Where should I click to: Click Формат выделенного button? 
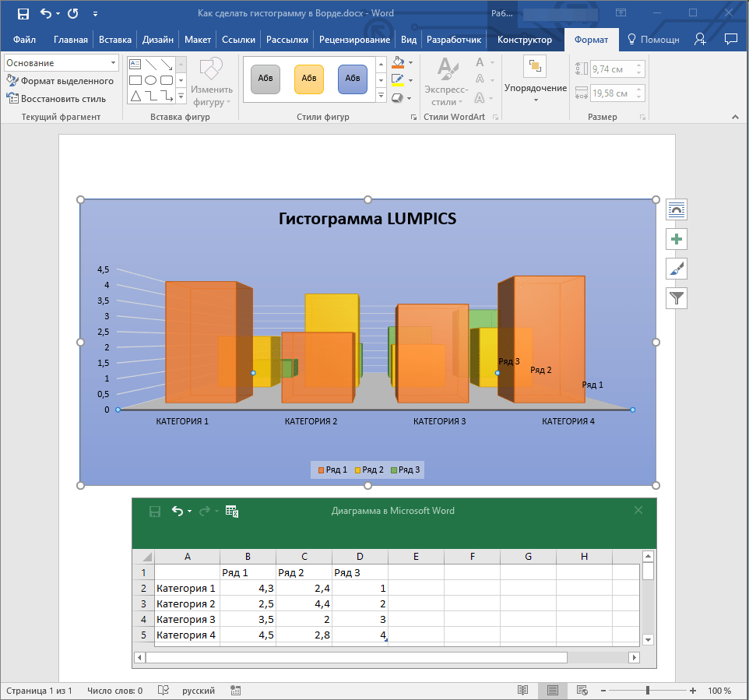point(60,81)
